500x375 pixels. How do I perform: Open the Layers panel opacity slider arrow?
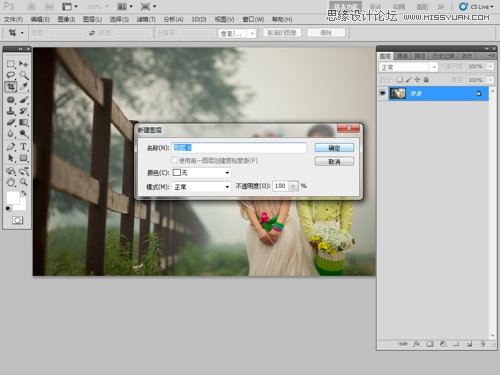click(x=490, y=67)
